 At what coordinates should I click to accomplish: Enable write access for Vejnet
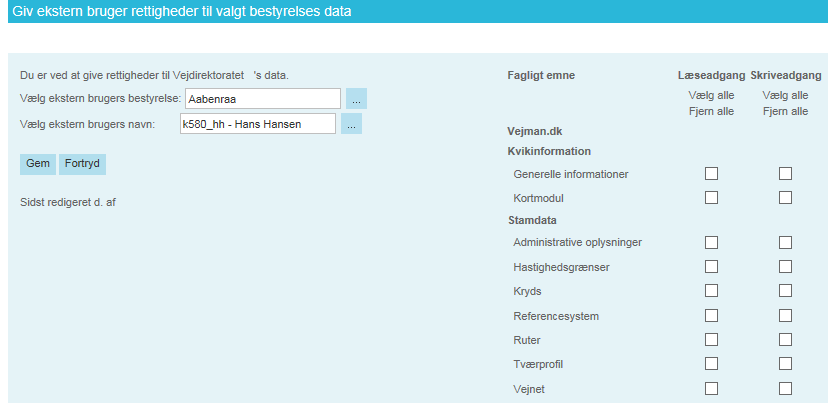(785, 388)
